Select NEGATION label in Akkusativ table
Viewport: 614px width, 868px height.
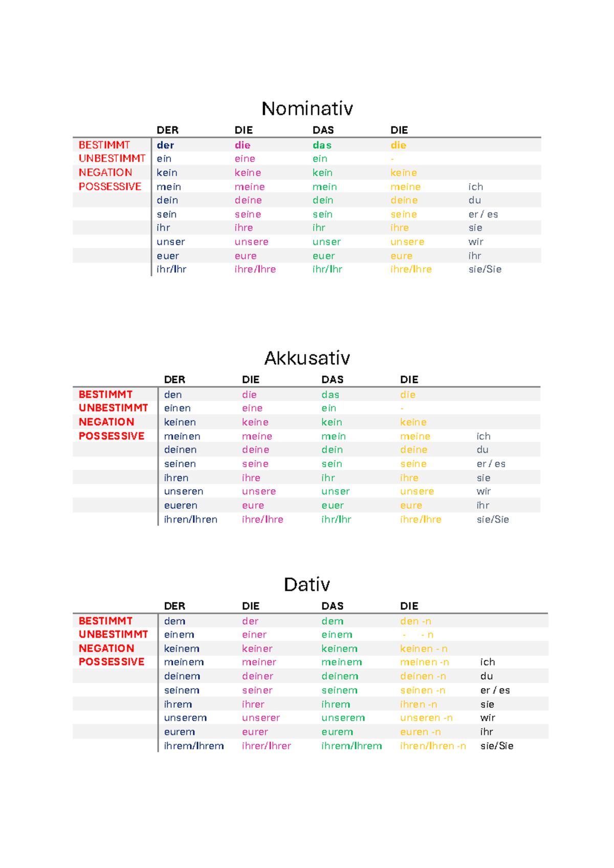[106, 422]
